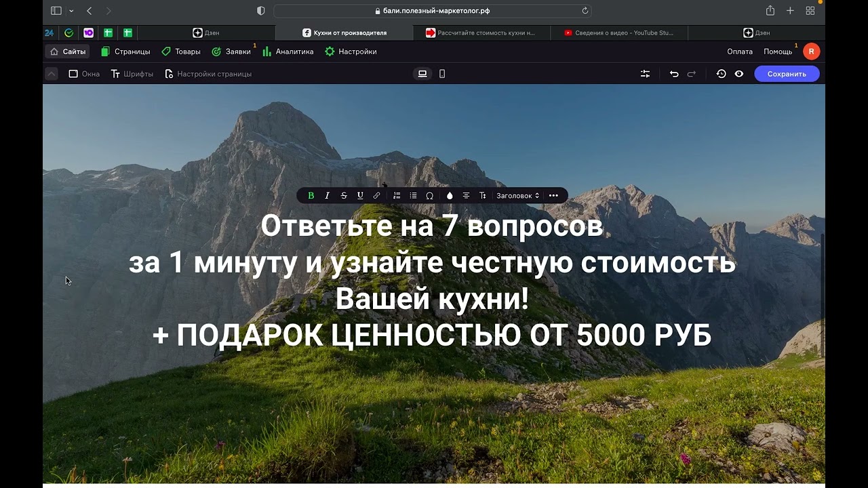Viewport: 868px width, 488px height.
Task: Insert special character with Omega icon
Action: tap(430, 196)
